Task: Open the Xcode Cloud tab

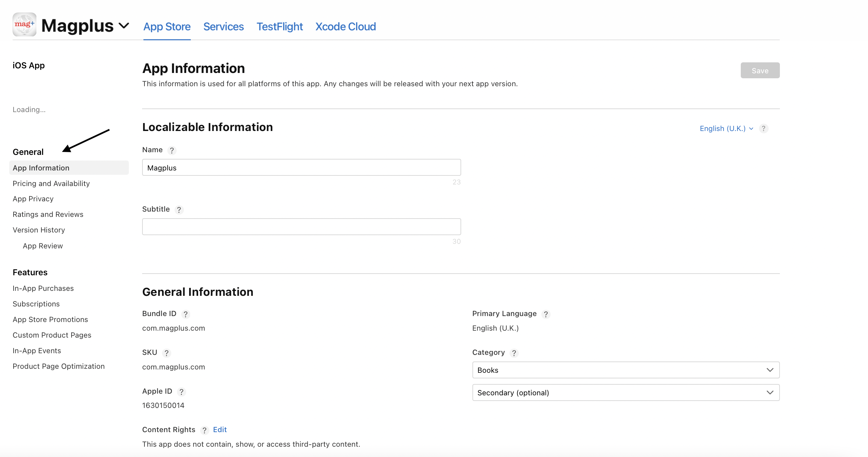Action: pyautogui.click(x=346, y=26)
